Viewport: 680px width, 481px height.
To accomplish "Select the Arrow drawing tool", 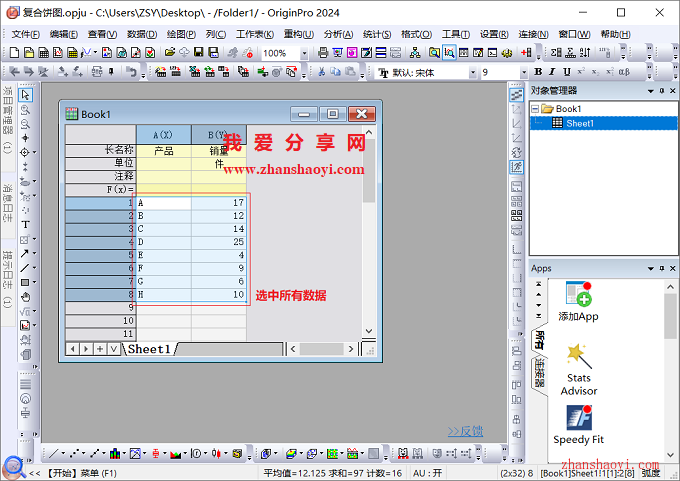I will [24, 253].
